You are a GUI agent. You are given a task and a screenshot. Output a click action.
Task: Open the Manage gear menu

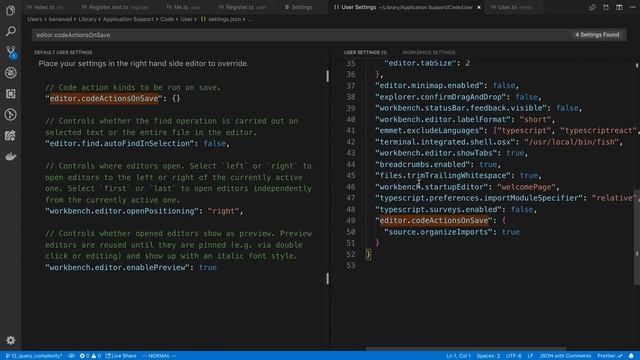point(11,340)
